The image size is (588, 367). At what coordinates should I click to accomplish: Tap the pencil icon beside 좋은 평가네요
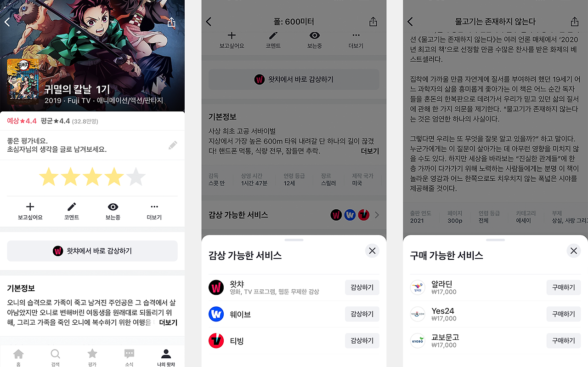[x=173, y=145]
